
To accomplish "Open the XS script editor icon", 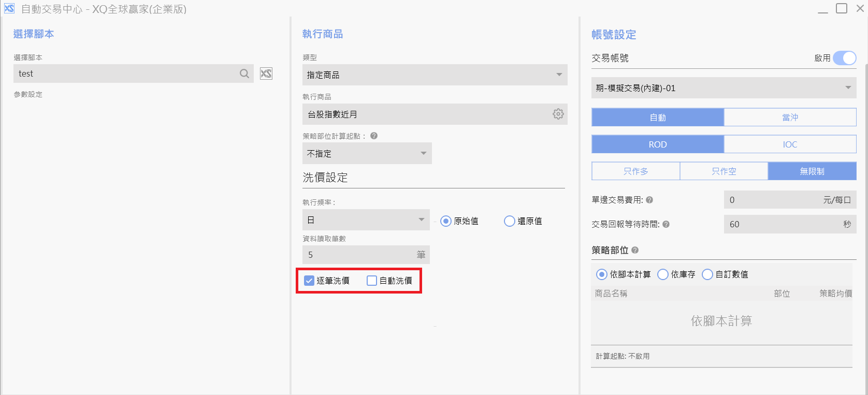I will [x=266, y=74].
